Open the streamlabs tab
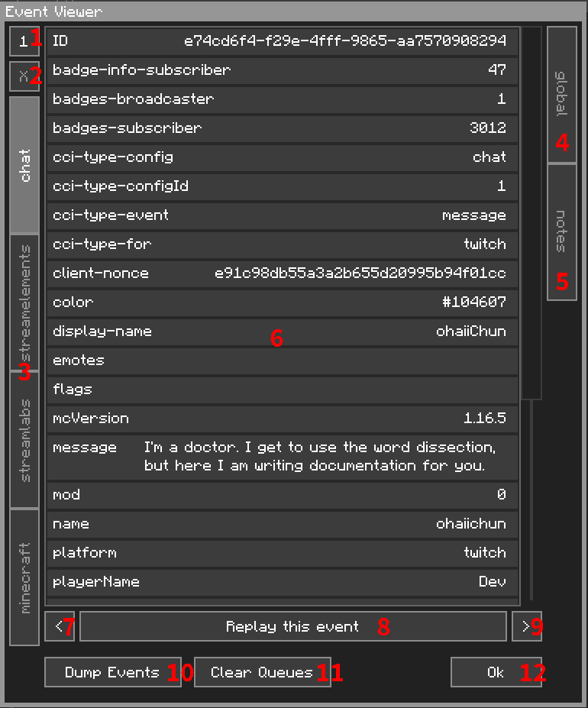This screenshot has height=708, width=588. pyautogui.click(x=24, y=440)
